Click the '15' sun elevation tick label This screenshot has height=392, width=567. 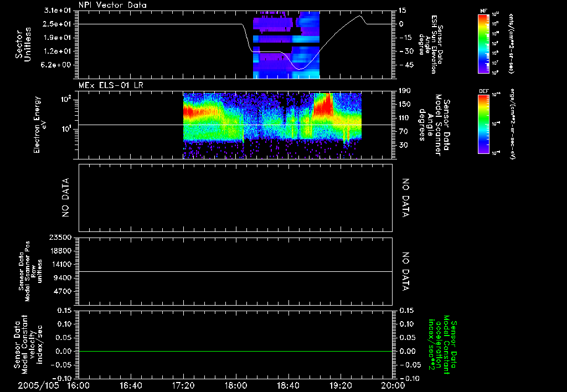(x=404, y=11)
